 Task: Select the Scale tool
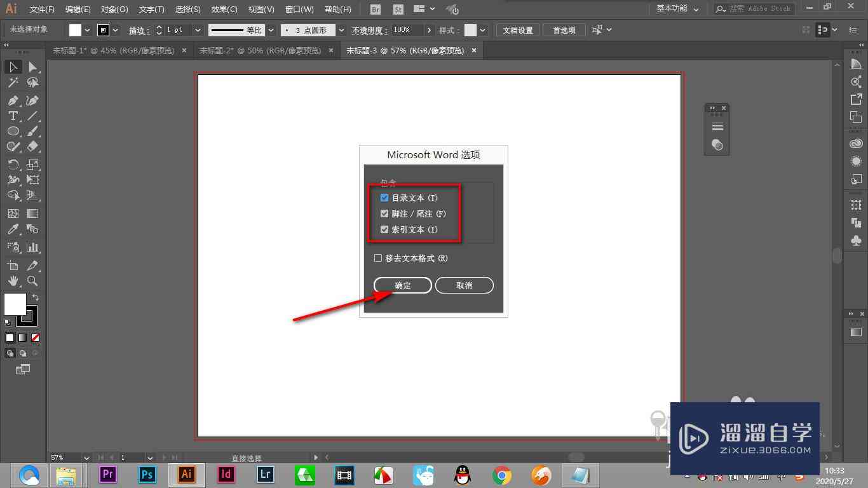pos(32,165)
